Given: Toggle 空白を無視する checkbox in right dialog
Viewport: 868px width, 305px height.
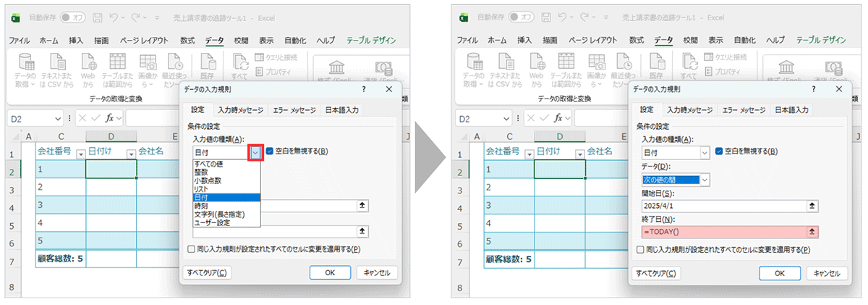Looking at the screenshot, I should 719,151.
